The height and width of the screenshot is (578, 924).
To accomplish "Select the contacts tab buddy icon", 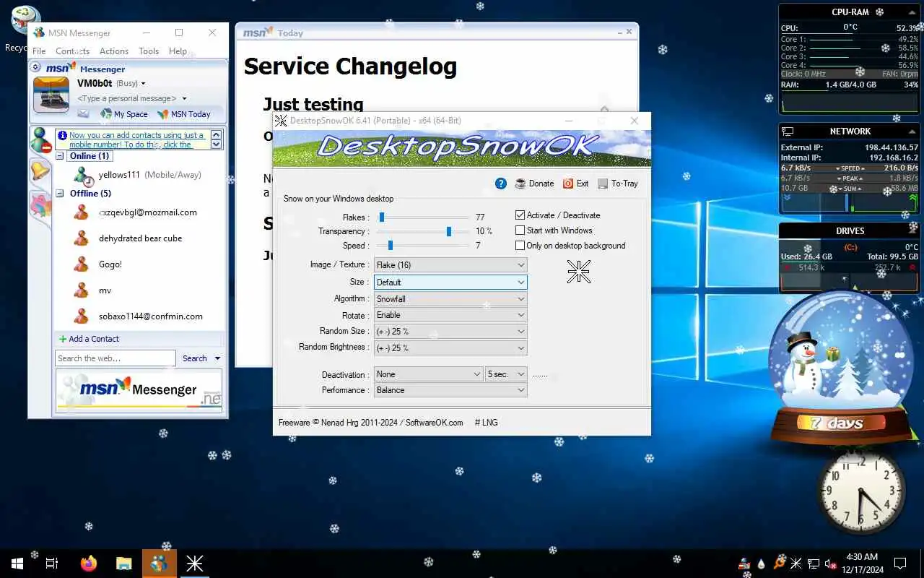I will [x=40, y=140].
